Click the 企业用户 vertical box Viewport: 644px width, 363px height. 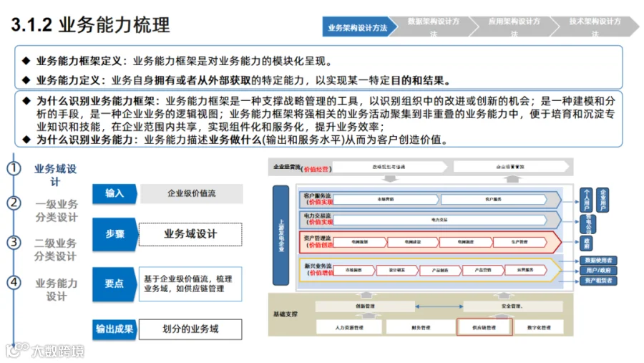[603, 200]
